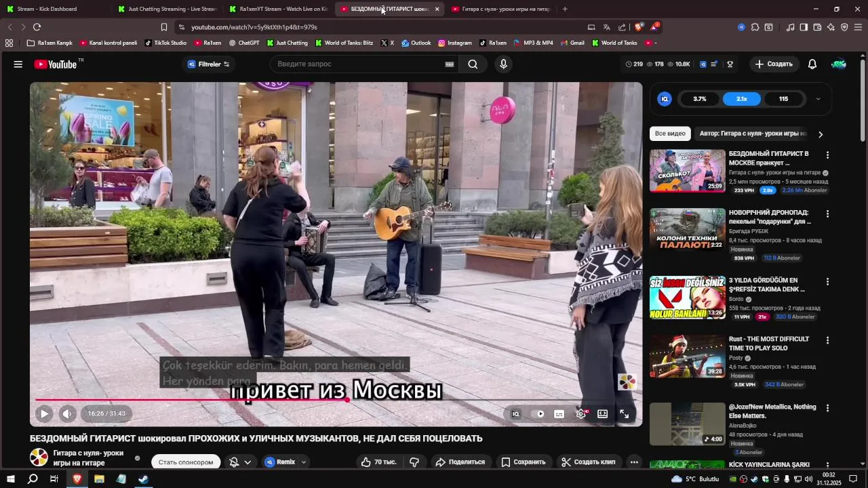Open the Filtreler filter control
Image resolution: width=868 pixels, height=488 pixels.
pos(208,64)
